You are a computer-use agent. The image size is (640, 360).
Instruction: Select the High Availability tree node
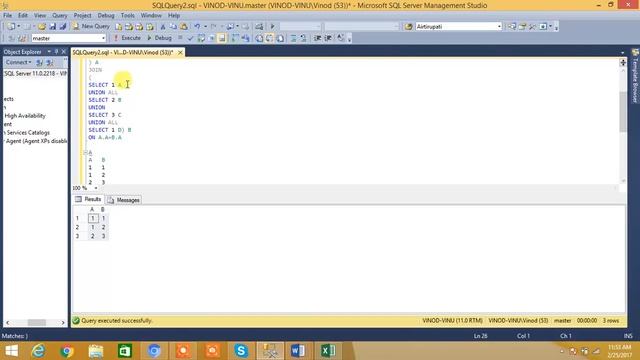(x=25, y=116)
